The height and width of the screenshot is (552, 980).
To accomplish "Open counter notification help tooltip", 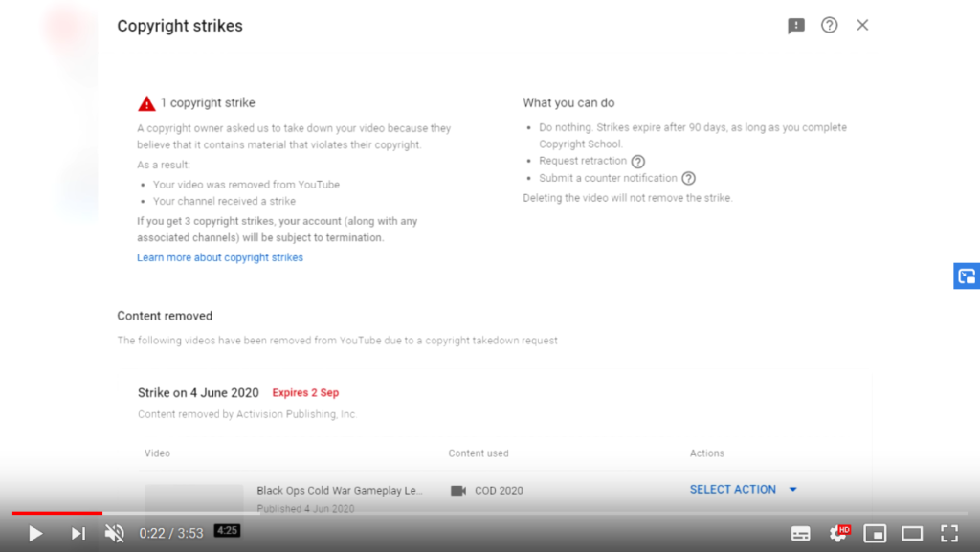I will tap(688, 179).
